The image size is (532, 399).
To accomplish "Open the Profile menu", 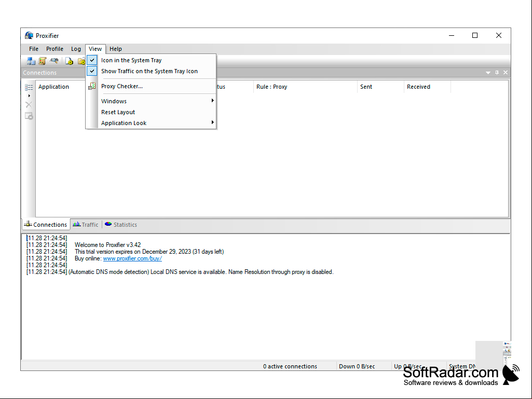I will point(54,49).
